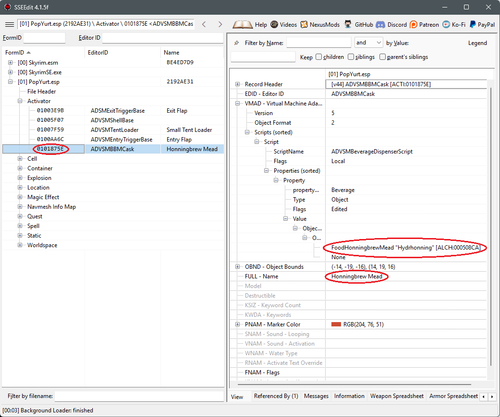Click the NexusMods icon
The width and height of the screenshot is (500, 417).
[304, 24]
